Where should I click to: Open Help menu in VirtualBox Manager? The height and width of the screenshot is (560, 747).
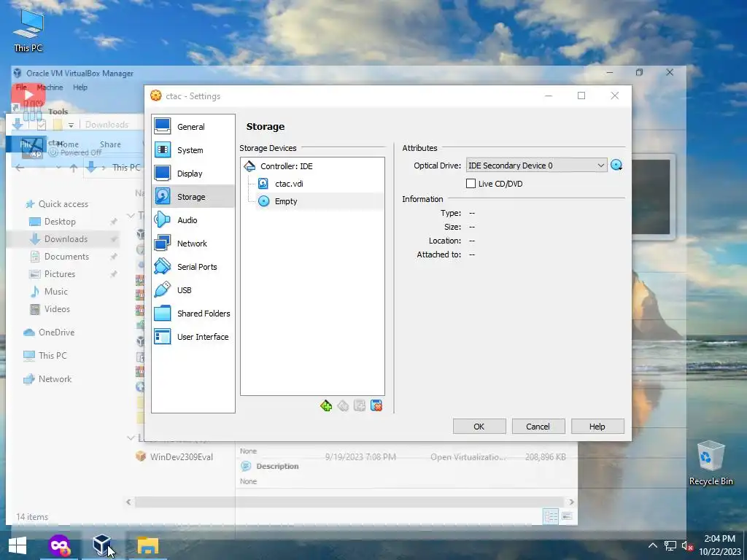click(x=80, y=87)
